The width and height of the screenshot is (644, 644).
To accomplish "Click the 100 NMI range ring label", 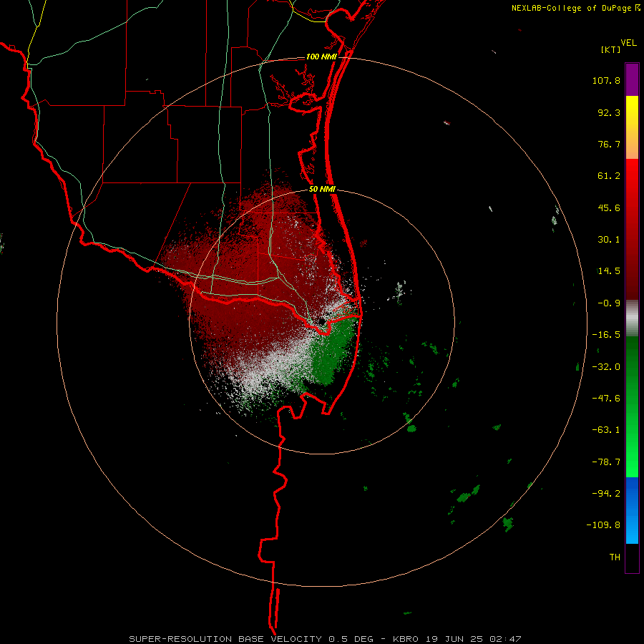I will pyautogui.click(x=321, y=57).
